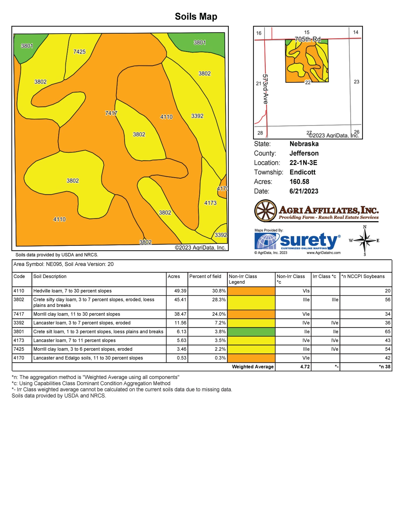Click the NCCPI Soybeans column header
This screenshot has width=397, height=532.
(363, 276)
